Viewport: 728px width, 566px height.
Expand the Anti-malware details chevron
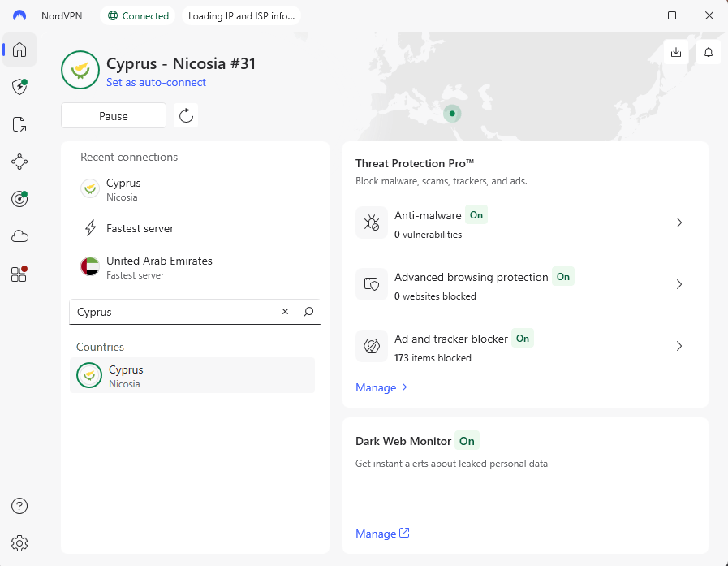pyautogui.click(x=679, y=223)
